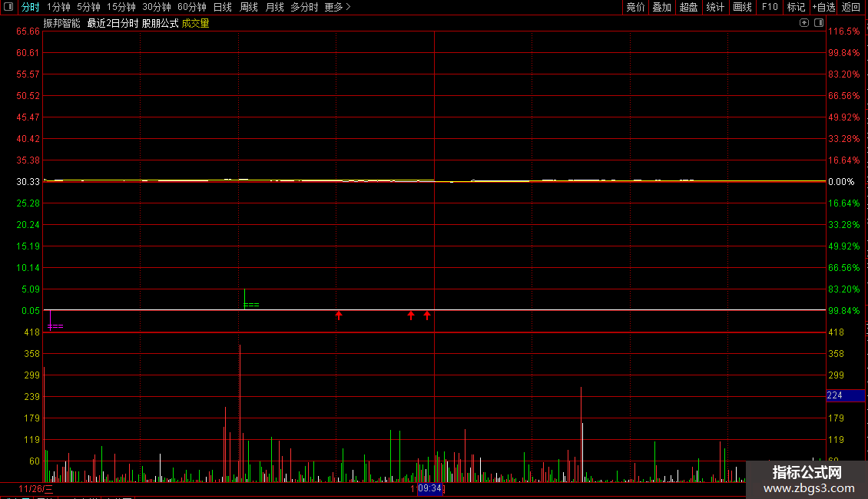This screenshot has height=499, width=868.
Task: Click the 返回 back button
Action: point(851,7)
